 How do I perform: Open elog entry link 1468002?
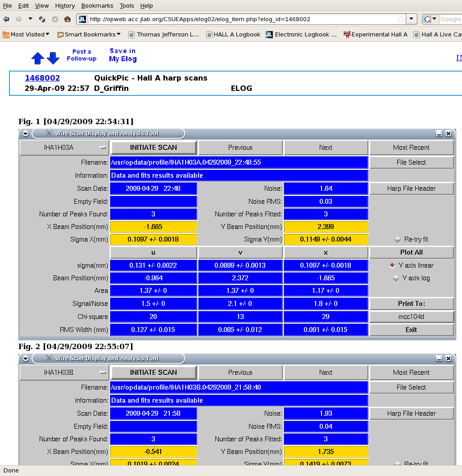pyautogui.click(x=42, y=78)
